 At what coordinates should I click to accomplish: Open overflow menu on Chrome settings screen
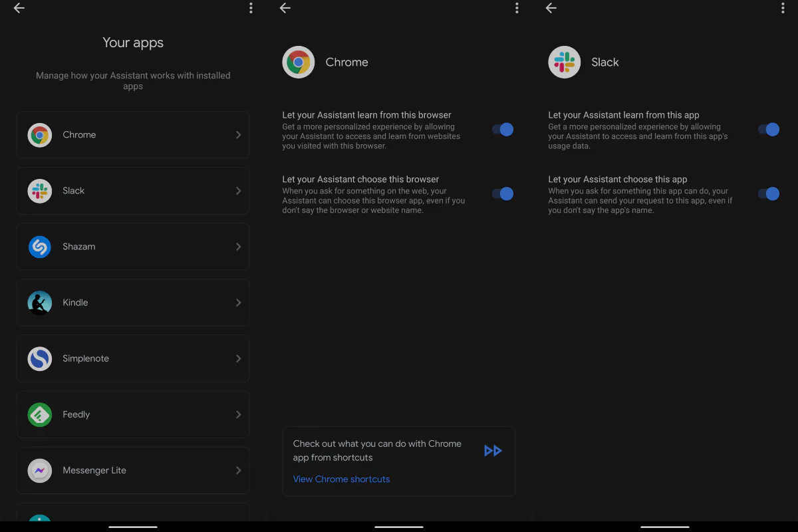(517, 8)
